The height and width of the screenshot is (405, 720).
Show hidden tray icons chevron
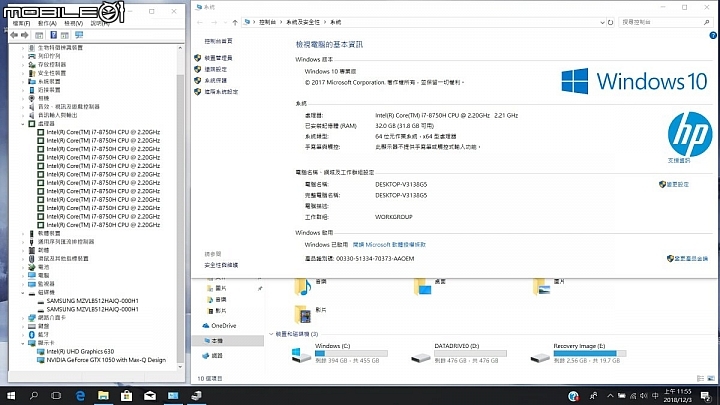[x=610, y=395]
